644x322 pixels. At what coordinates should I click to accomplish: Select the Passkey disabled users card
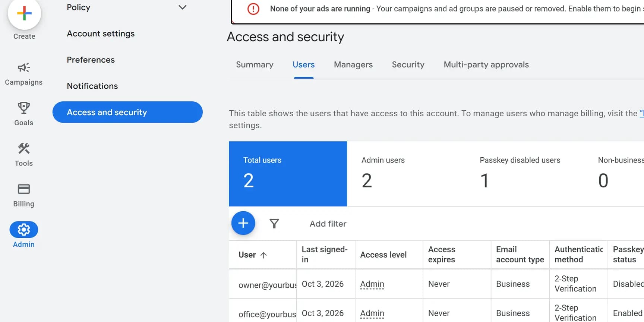pos(524,174)
